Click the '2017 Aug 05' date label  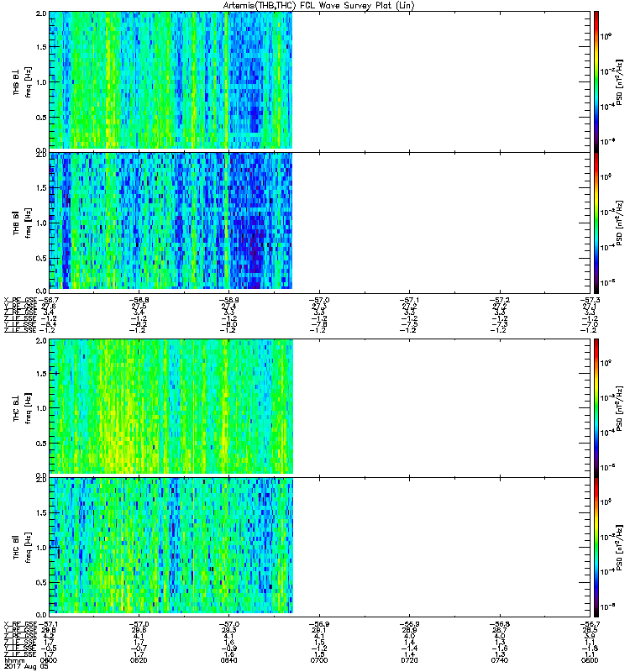tap(26, 666)
